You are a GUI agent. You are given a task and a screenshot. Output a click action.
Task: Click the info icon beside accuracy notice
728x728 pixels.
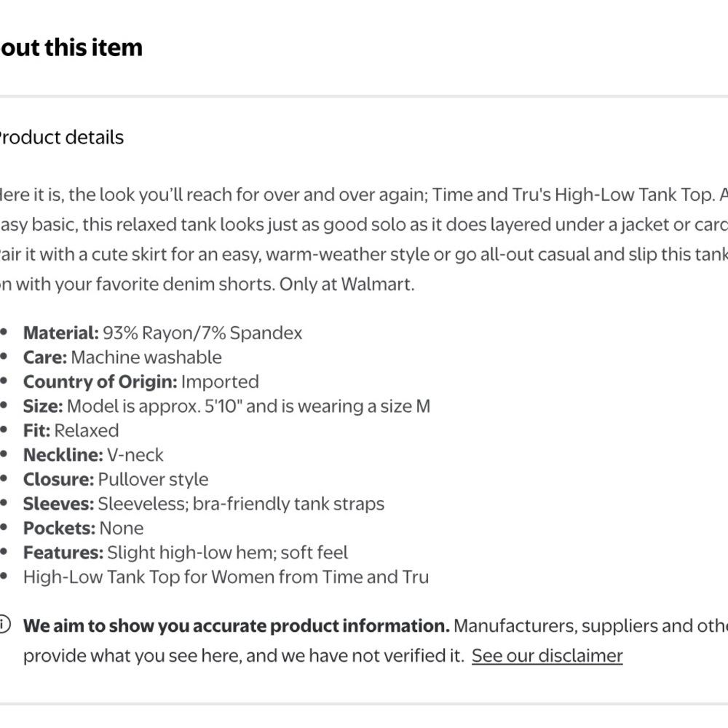[4, 625]
